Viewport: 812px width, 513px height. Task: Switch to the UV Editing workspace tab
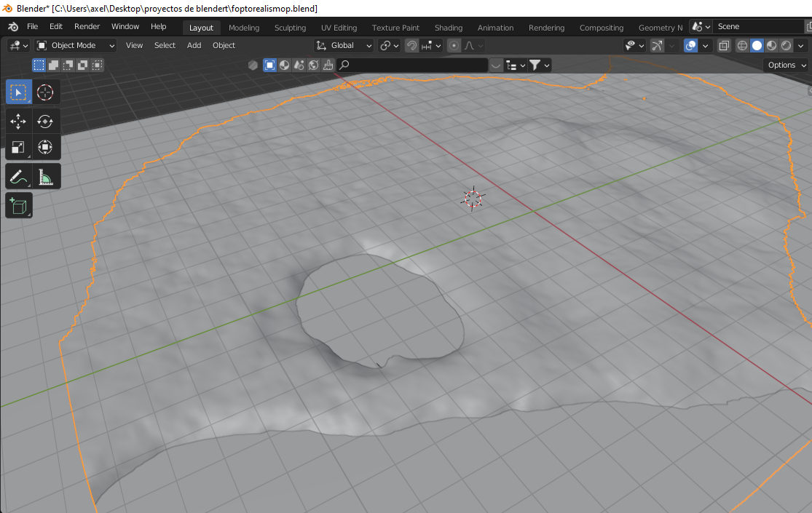click(339, 28)
